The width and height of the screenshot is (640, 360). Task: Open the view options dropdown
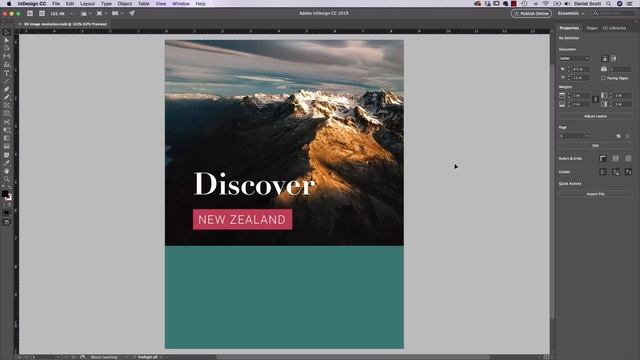85,13
